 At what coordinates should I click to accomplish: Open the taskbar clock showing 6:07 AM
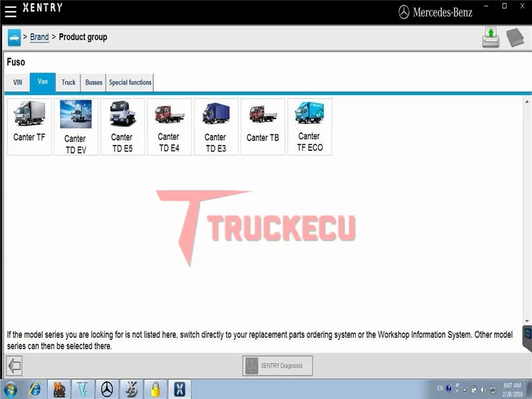tap(512, 390)
